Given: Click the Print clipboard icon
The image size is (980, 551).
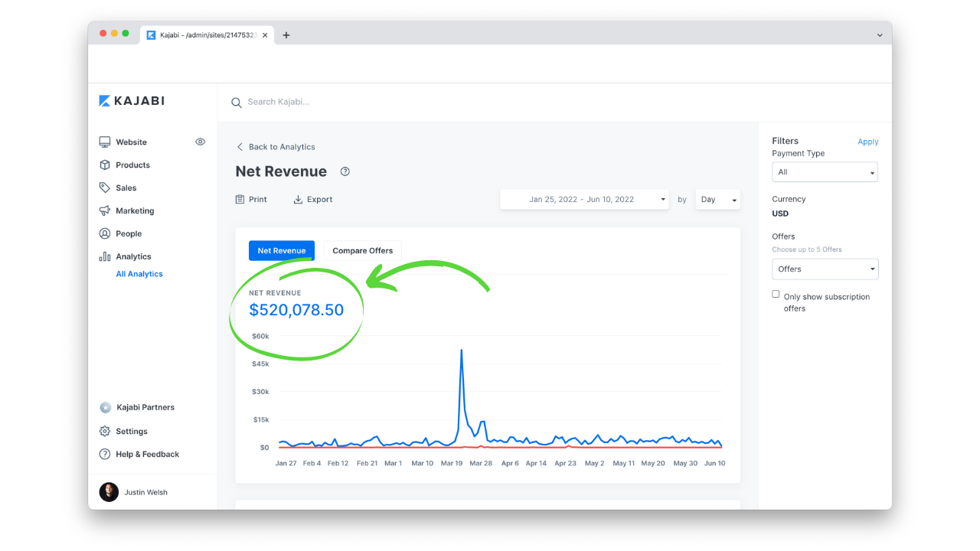Looking at the screenshot, I should click(240, 199).
